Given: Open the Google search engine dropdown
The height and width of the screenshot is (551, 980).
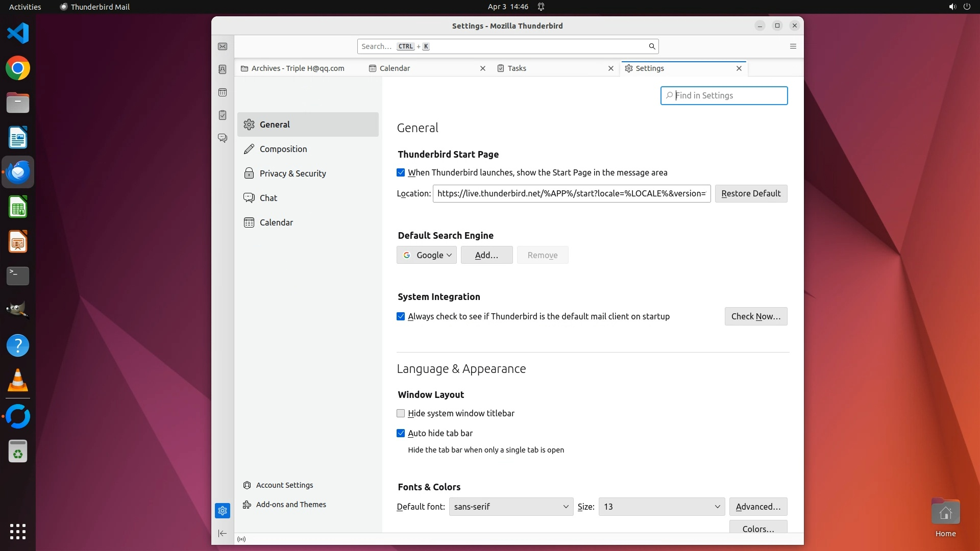Looking at the screenshot, I should (427, 255).
